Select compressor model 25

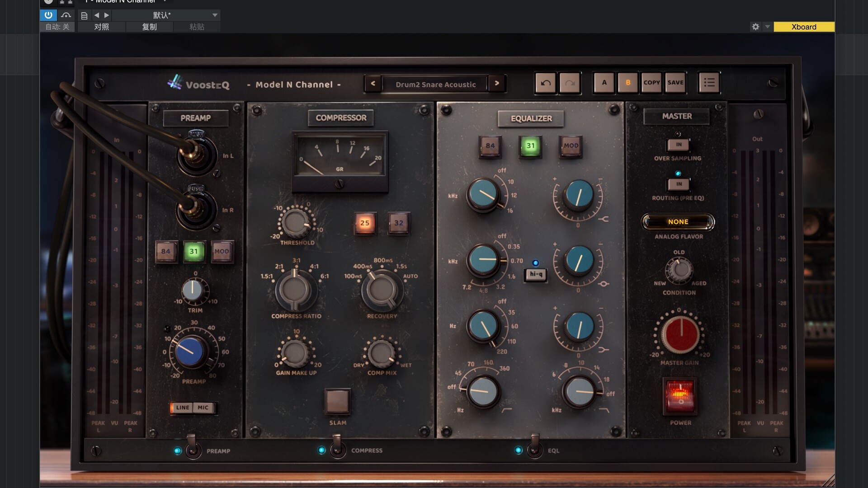pyautogui.click(x=365, y=223)
